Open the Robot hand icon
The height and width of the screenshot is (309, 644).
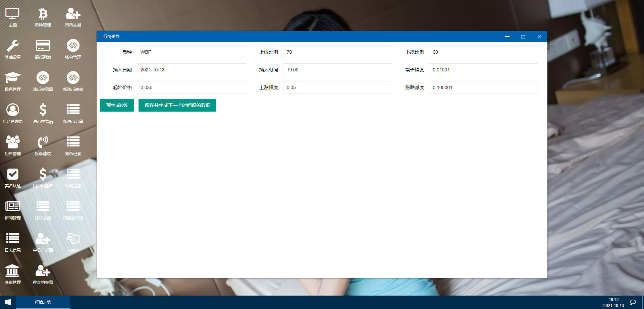tap(73, 243)
